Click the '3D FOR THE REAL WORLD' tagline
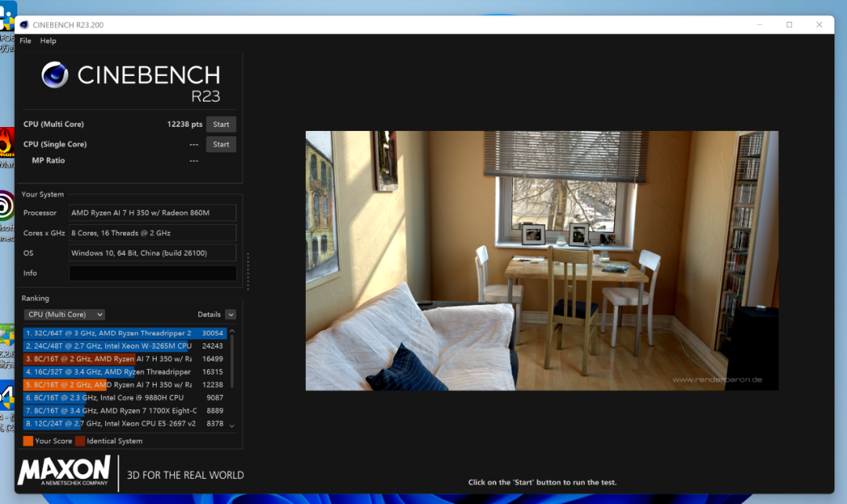The height and width of the screenshot is (504, 847). [x=185, y=476]
